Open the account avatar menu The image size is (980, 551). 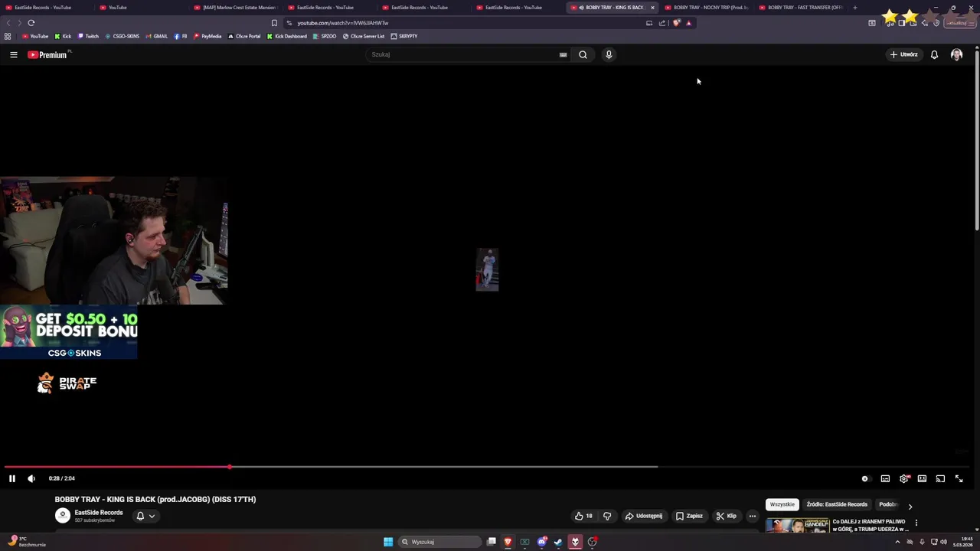(956, 54)
